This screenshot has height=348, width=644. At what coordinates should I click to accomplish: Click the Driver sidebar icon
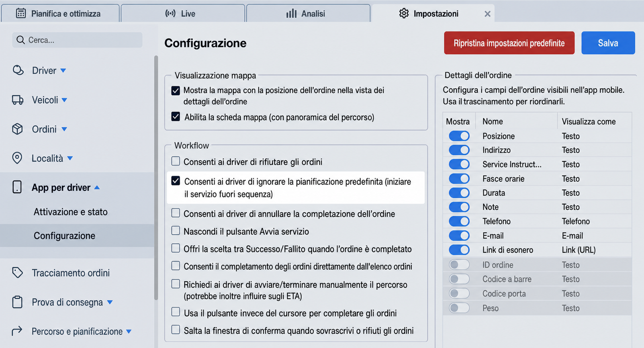click(x=18, y=70)
